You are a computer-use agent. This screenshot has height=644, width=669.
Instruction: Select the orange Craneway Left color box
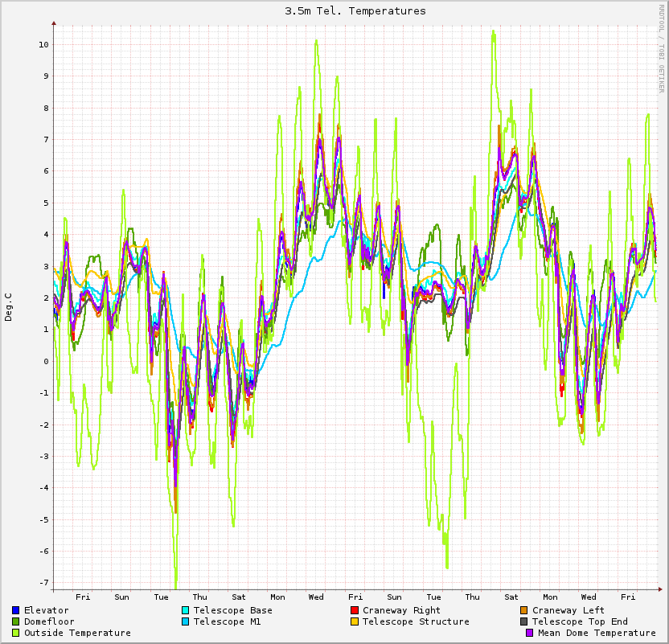(524, 610)
